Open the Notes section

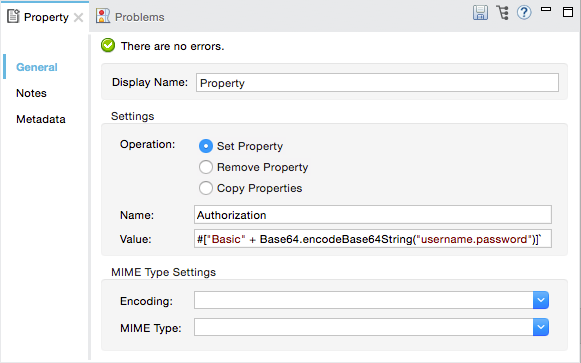[31, 93]
